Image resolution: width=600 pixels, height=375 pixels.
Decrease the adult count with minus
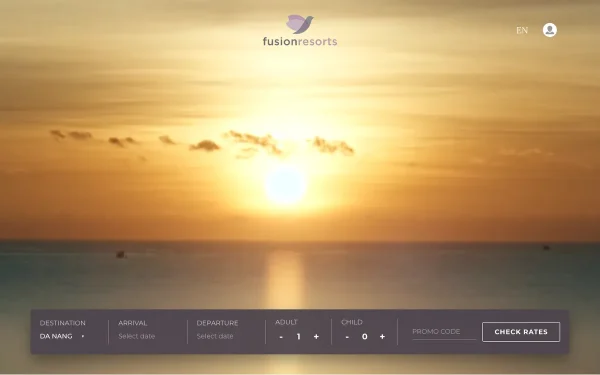pyautogui.click(x=281, y=337)
